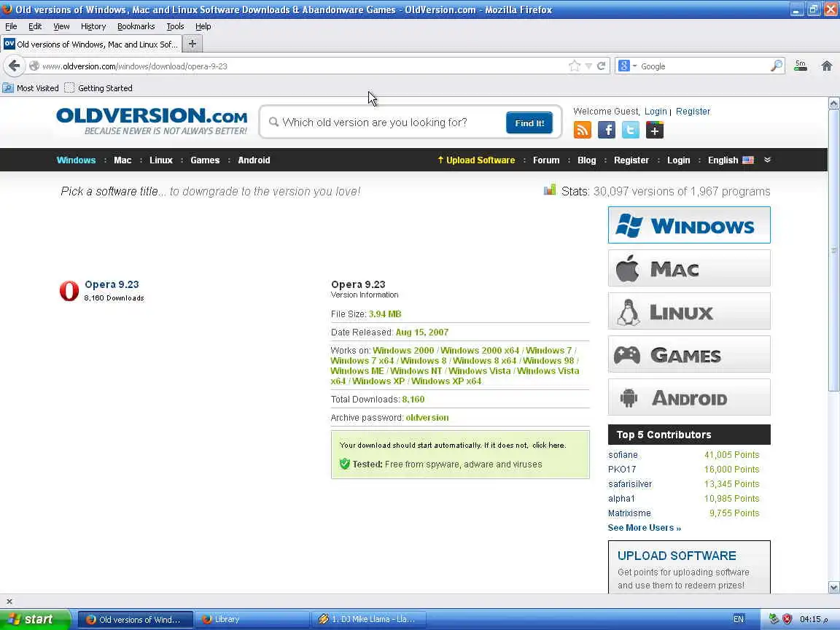
Task: Click the 'click here' download link
Action: tap(548, 446)
